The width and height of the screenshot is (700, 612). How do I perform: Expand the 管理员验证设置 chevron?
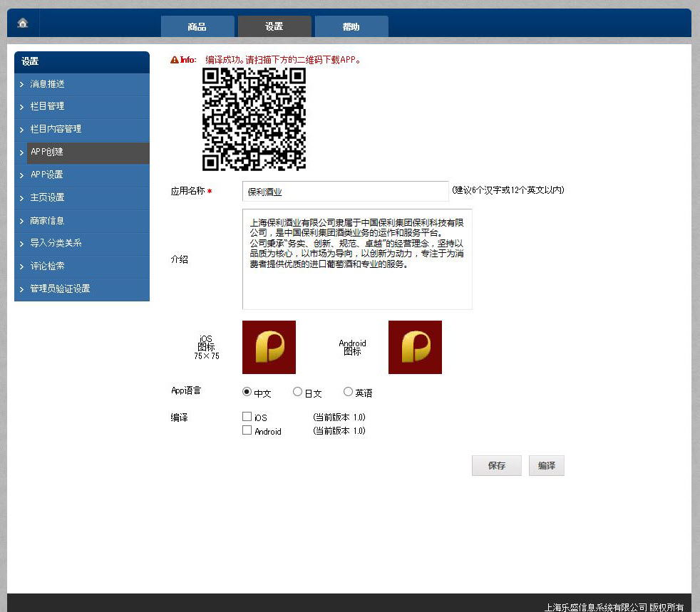pyautogui.click(x=21, y=289)
